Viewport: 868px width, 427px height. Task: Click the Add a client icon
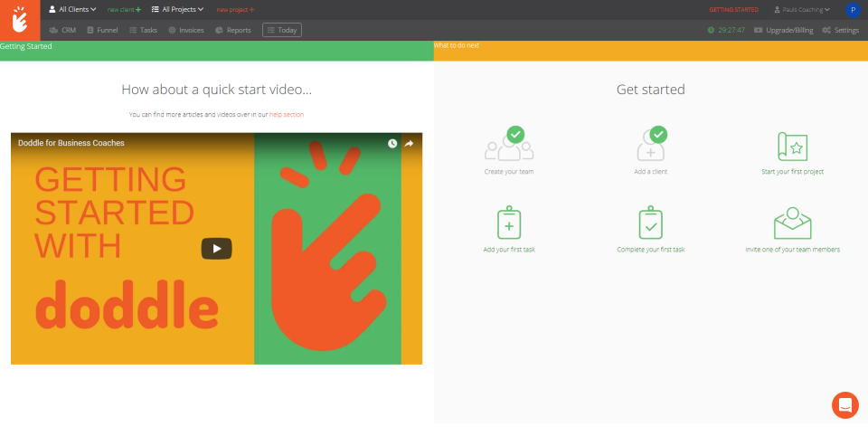(651, 144)
